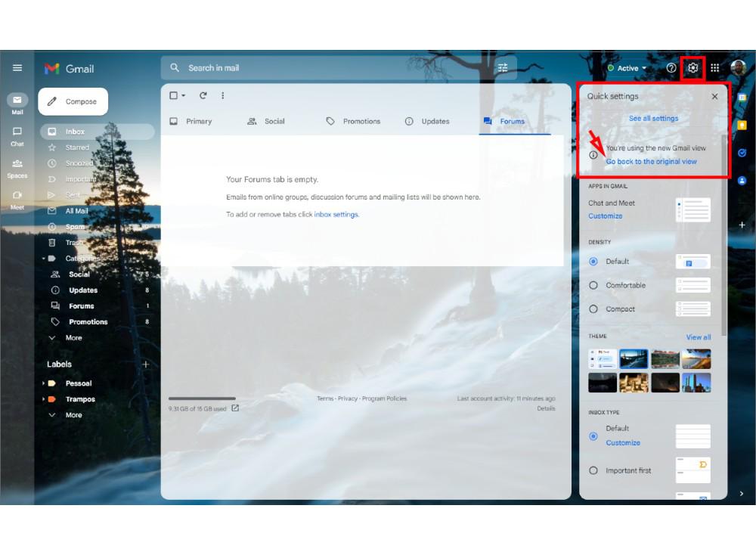Select Compact density
The image size is (756, 555).
pyautogui.click(x=593, y=309)
